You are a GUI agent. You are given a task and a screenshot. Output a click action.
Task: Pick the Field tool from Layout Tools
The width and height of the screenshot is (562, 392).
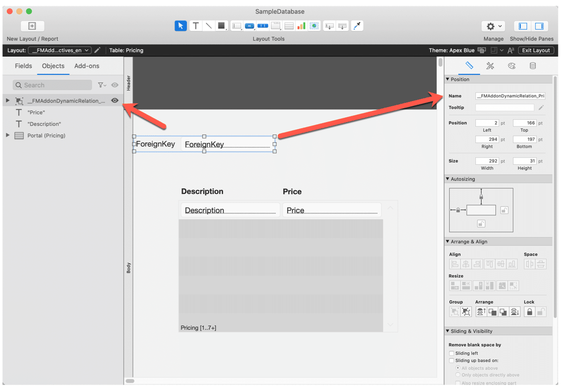pyautogui.click(x=237, y=26)
